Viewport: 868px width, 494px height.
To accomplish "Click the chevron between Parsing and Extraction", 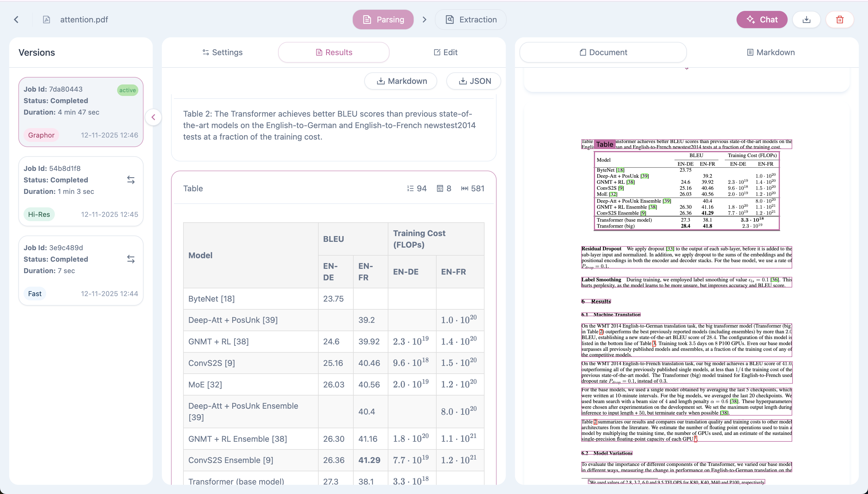I will click(424, 20).
